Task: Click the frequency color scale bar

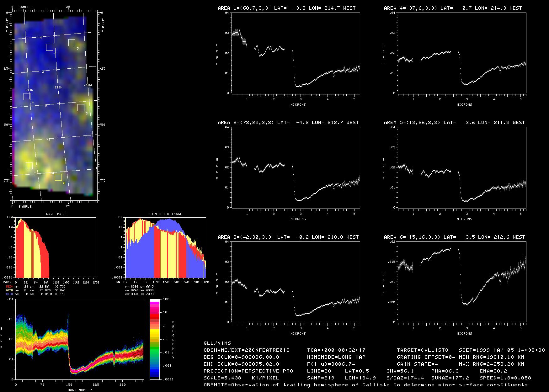Action: click(155, 339)
